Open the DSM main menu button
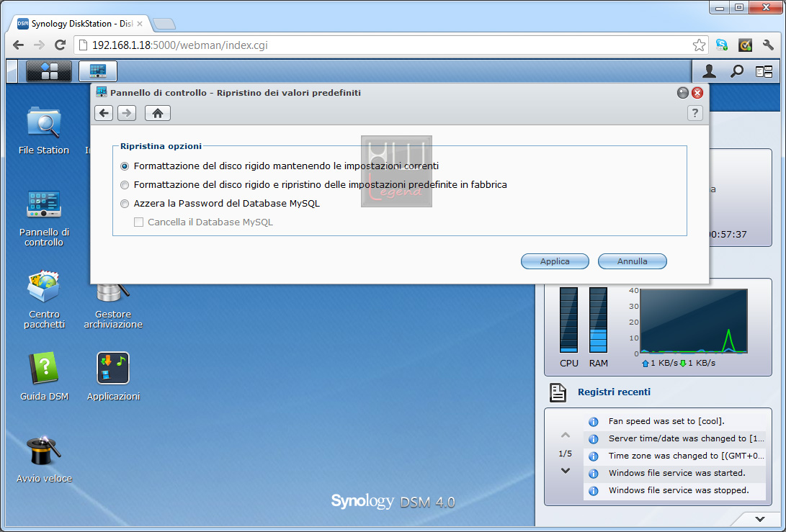This screenshot has width=786, height=532. pyautogui.click(x=48, y=71)
